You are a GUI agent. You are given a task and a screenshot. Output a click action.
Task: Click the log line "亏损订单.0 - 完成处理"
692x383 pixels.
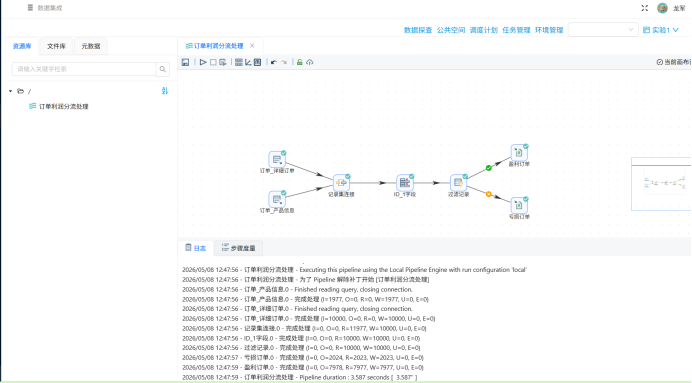tap(303, 357)
